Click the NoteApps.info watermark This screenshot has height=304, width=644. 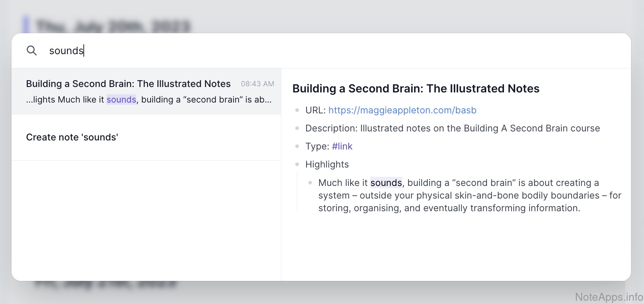tap(609, 297)
